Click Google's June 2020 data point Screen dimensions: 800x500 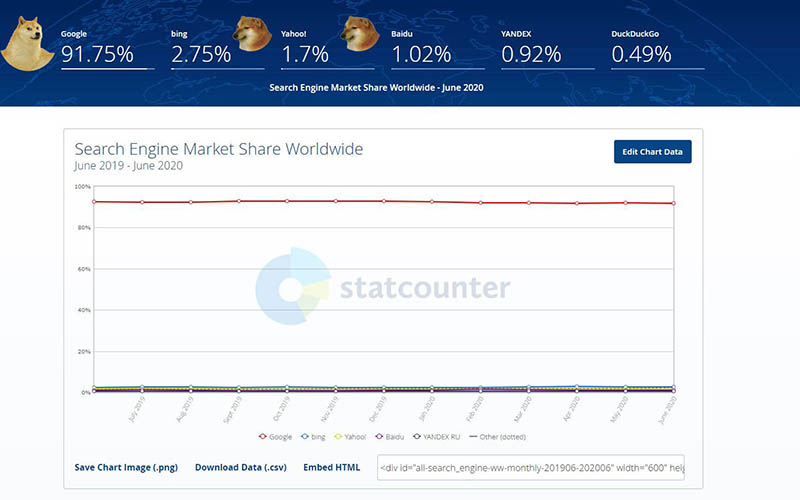(673, 203)
